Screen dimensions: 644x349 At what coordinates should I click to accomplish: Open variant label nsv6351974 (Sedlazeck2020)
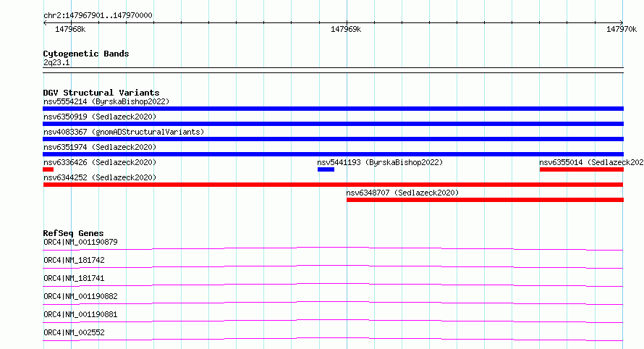[x=100, y=147]
